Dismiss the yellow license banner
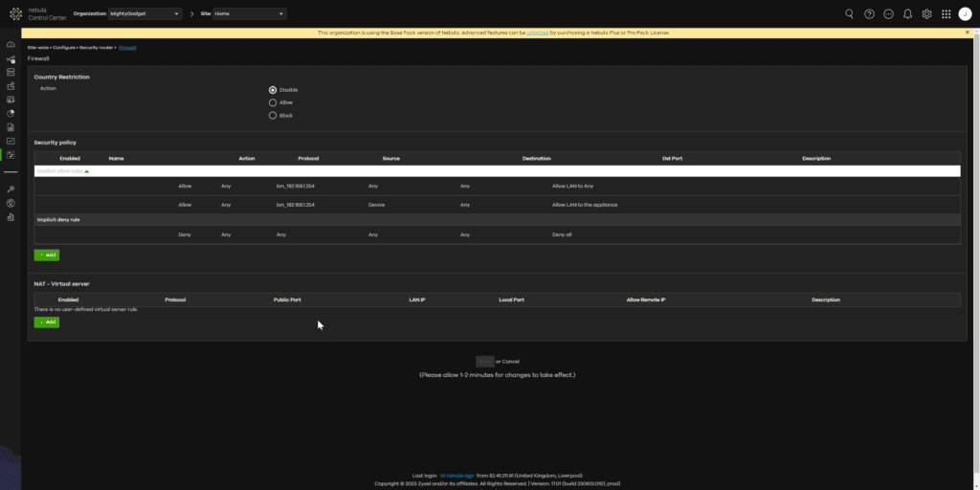The width and height of the screenshot is (980, 490). click(968, 33)
